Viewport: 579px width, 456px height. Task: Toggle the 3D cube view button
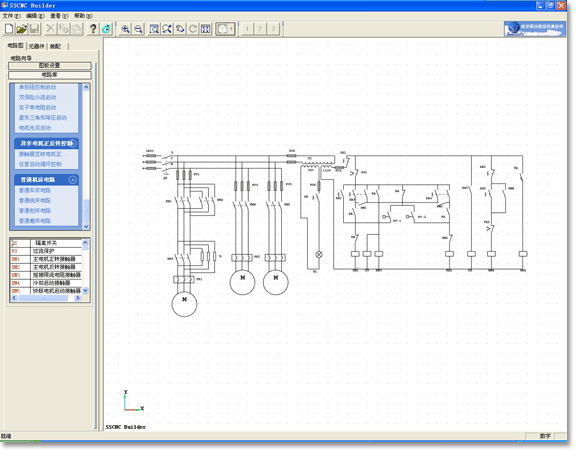225,29
